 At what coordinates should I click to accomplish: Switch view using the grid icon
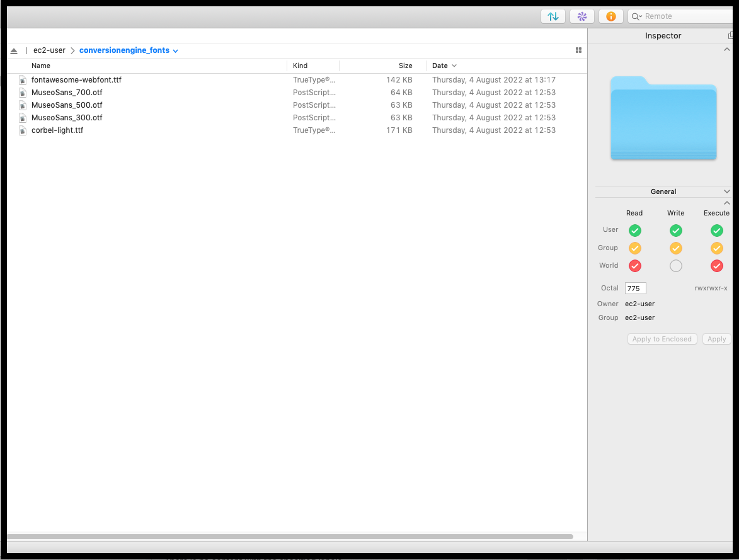[x=578, y=50]
